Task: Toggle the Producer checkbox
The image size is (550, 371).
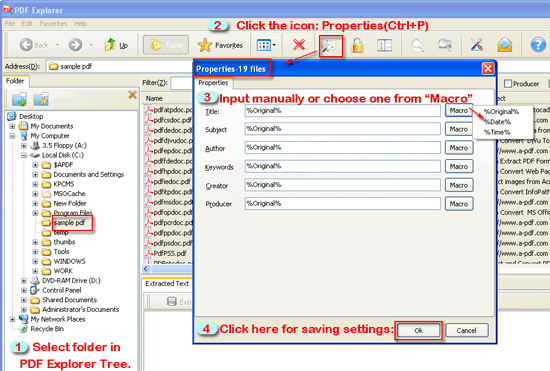Action: [508, 83]
